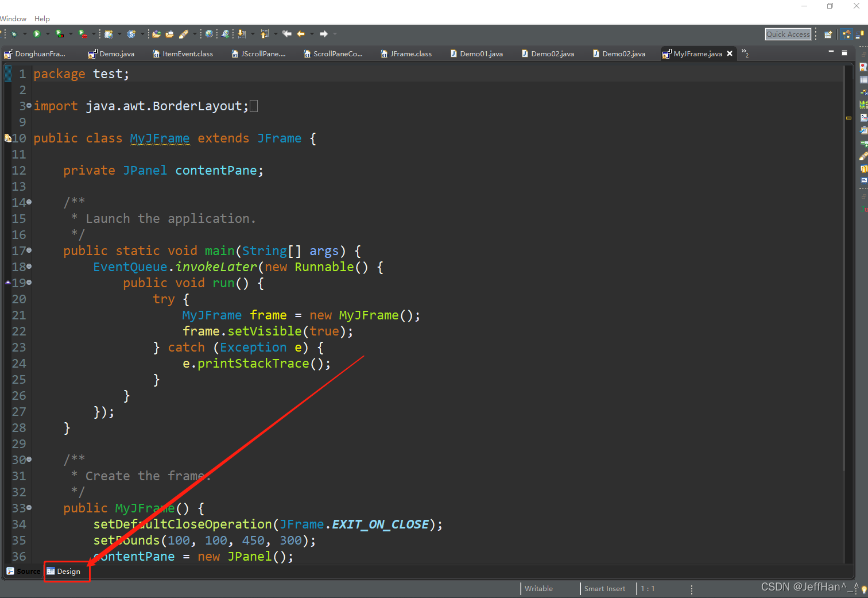Open the Help menu

42,19
